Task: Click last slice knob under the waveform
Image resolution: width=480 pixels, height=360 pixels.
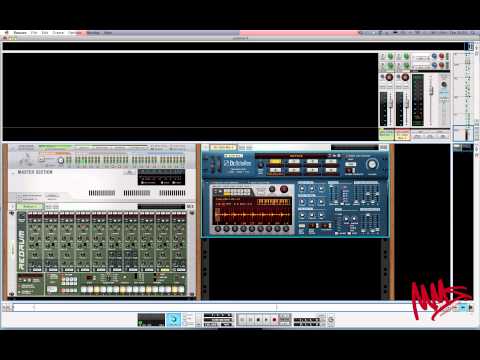Action: [286, 229]
